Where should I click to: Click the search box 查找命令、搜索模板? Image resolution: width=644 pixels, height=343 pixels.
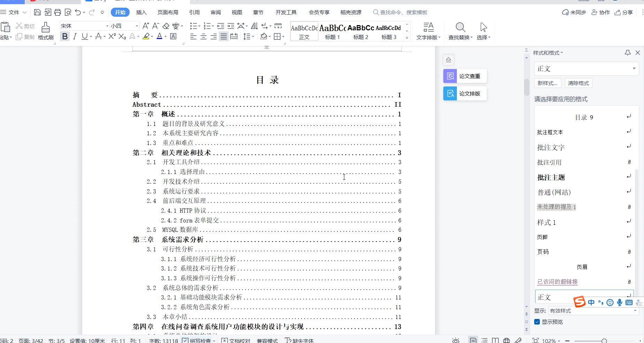click(400, 13)
